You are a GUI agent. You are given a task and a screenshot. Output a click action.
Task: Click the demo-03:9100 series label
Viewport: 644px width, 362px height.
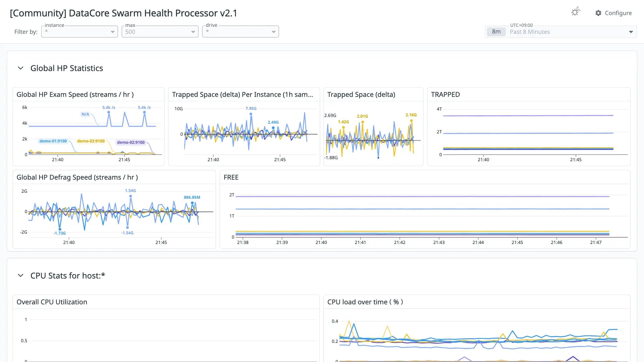click(91, 141)
